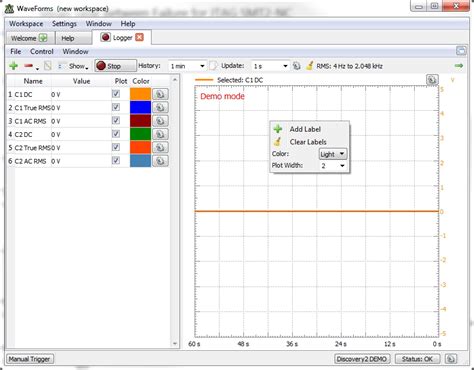Click the green plus add channel icon
Viewport: 474px width, 370px height.
click(14, 66)
